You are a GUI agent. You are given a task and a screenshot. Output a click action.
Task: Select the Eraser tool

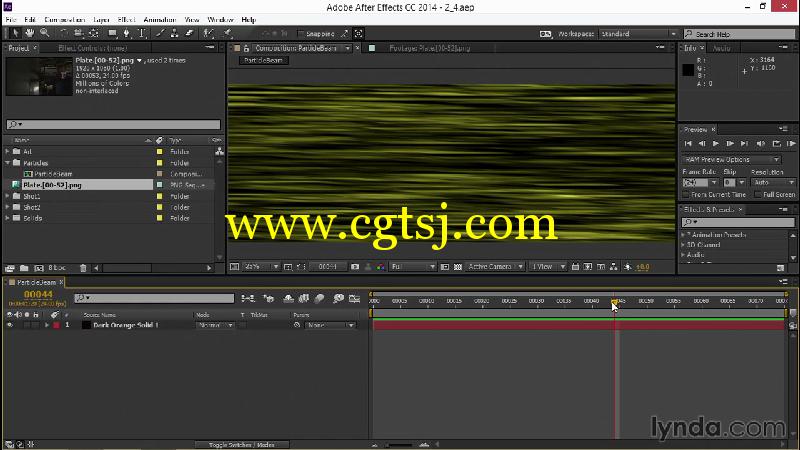click(x=189, y=34)
